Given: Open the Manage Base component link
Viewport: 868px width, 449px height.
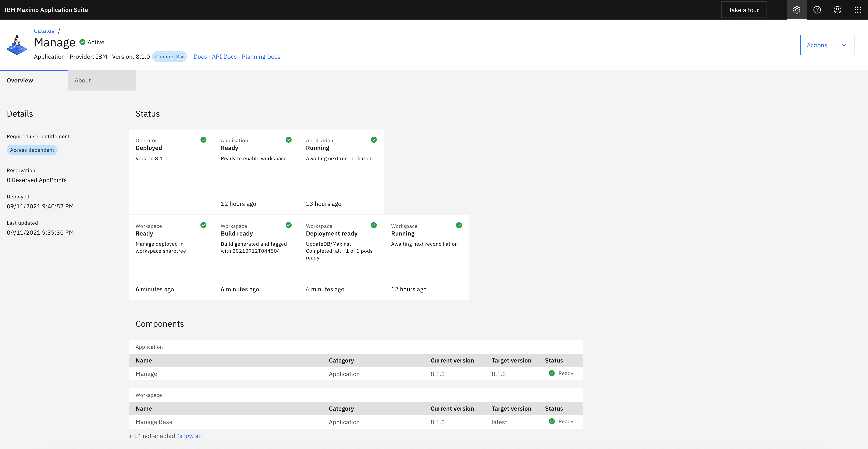Looking at the screenshot, I should (154, 422).
